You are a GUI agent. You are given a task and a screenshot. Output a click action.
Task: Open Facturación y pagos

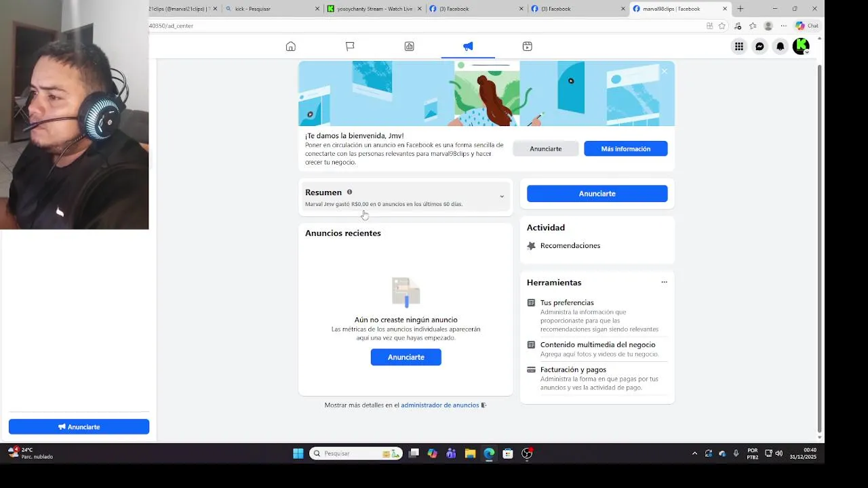coord(597,379)
